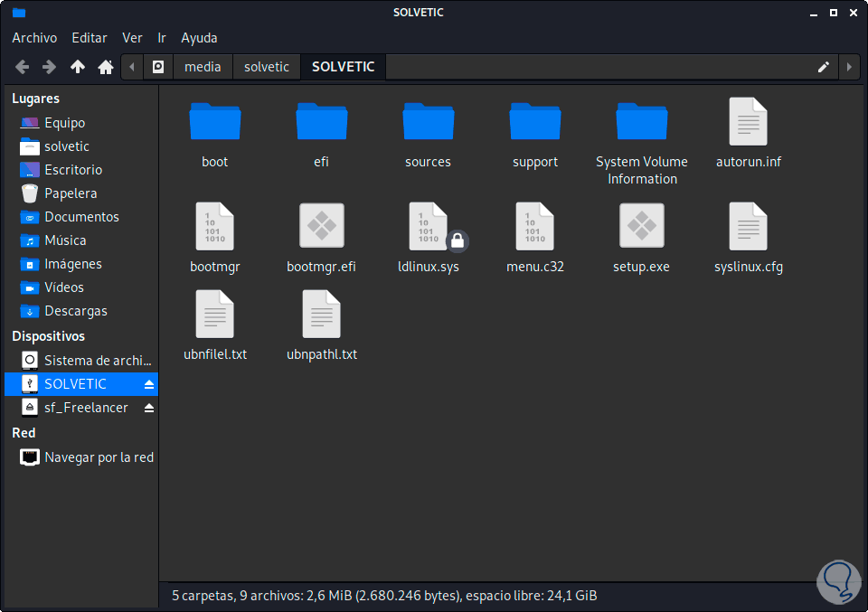
Task: Open Escritorio in the sidebar
Action: click(81, 170)
